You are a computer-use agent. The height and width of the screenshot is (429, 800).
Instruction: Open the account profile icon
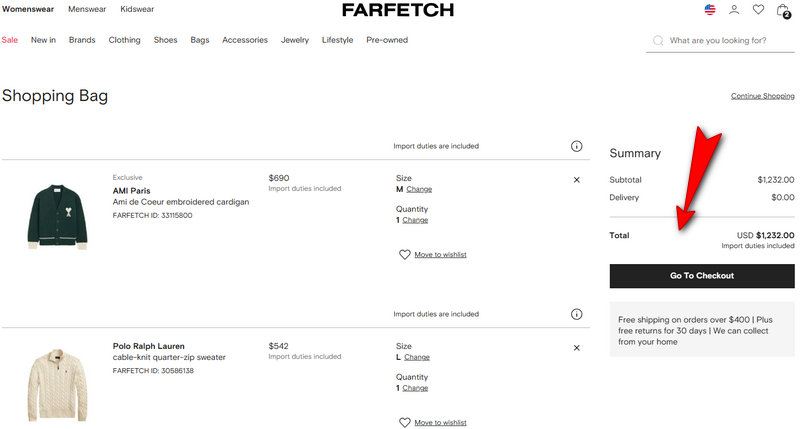pyautogui.click(x=734, y=10)
